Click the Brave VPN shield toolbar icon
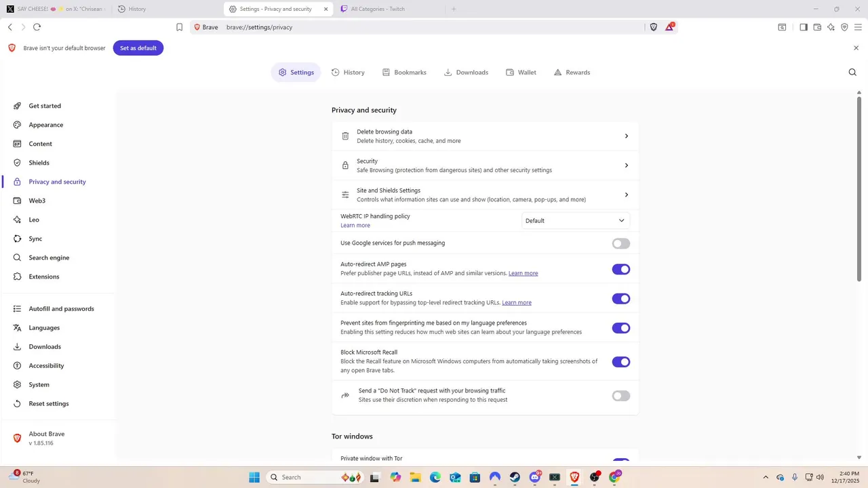Image resolution: width=868 pixels, height=488 pixels. (x=844, y=27)
